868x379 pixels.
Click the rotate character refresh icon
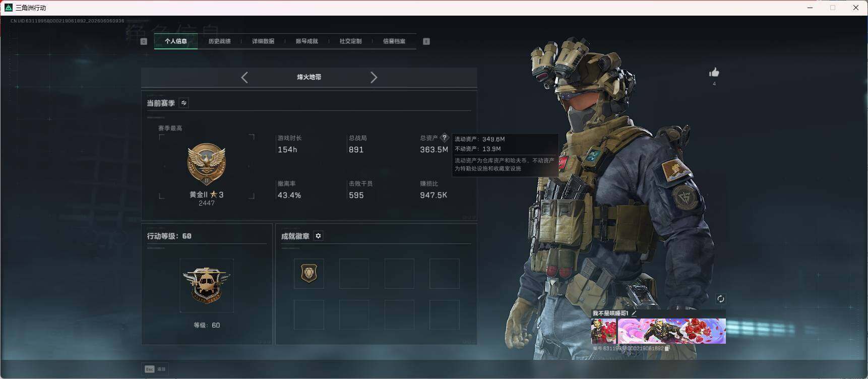pyautogui.click(x=721, y=299)
